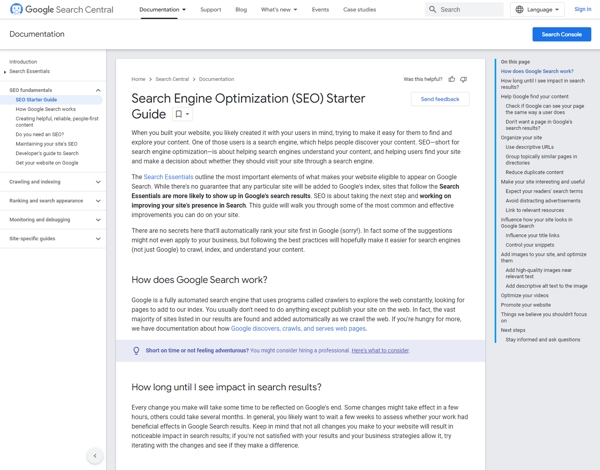Jump to Stay informed and ask questions
This screenshot has height=470, width=600.
[543, 339]
